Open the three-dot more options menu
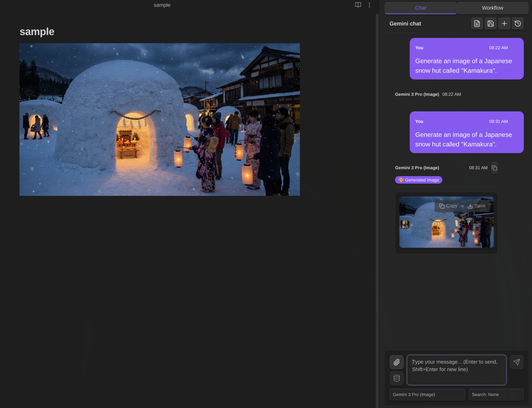 369,5
